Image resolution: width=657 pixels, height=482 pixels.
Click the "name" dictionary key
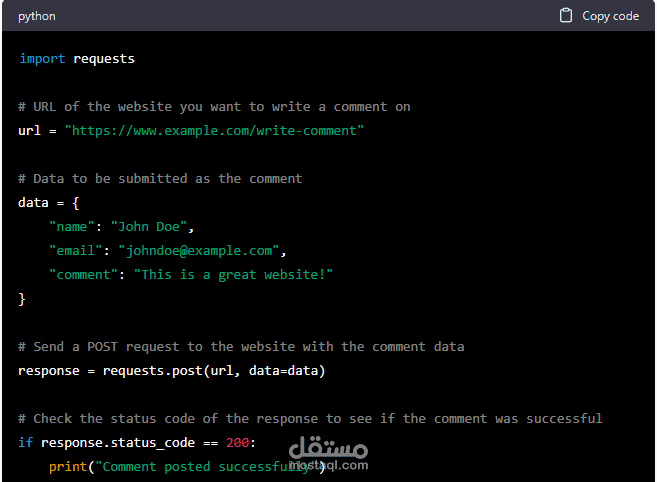pyautogui.click(x=72, y=227)
